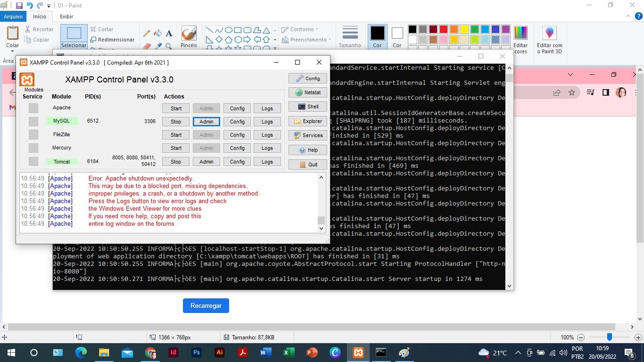Open the Windows Start menu

tap(11, 353)
